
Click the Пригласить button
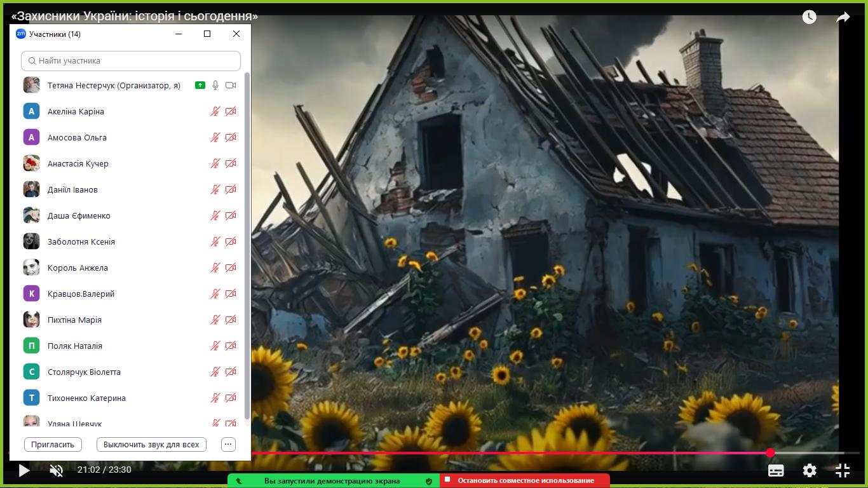click(53, 444)
